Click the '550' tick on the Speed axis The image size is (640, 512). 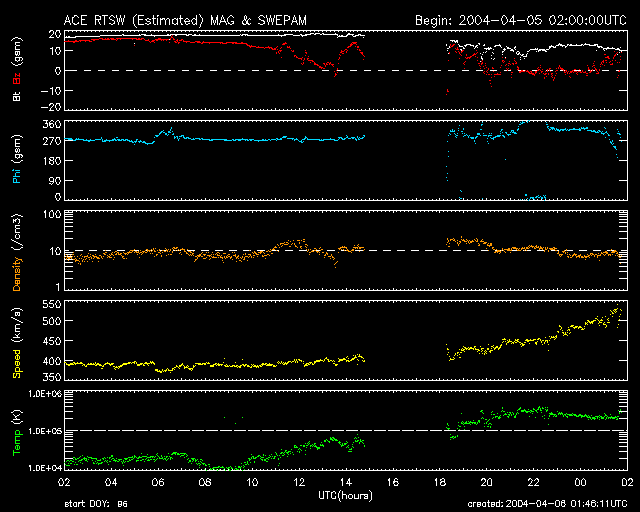52,305
